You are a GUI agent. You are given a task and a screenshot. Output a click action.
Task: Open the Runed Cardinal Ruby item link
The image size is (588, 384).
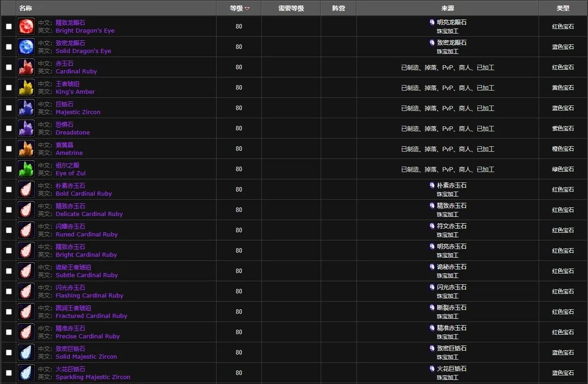point(87,234)
